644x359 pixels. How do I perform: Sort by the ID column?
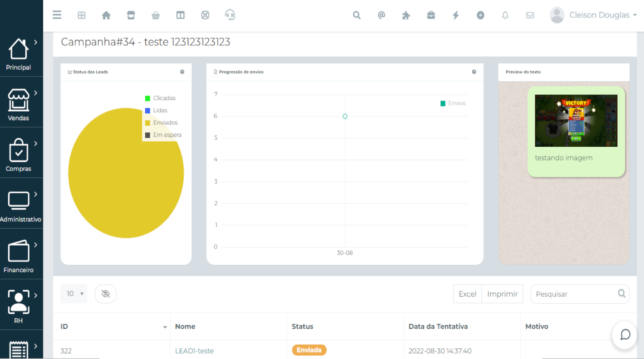pyautogui.click(x=111, y=326)
